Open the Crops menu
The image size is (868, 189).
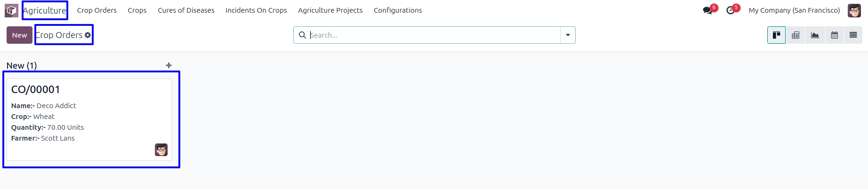tap(137, 10)
